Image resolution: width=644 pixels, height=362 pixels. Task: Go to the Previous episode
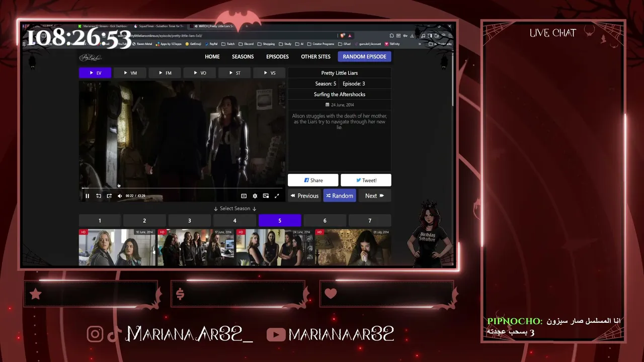[x=304, y=196]
